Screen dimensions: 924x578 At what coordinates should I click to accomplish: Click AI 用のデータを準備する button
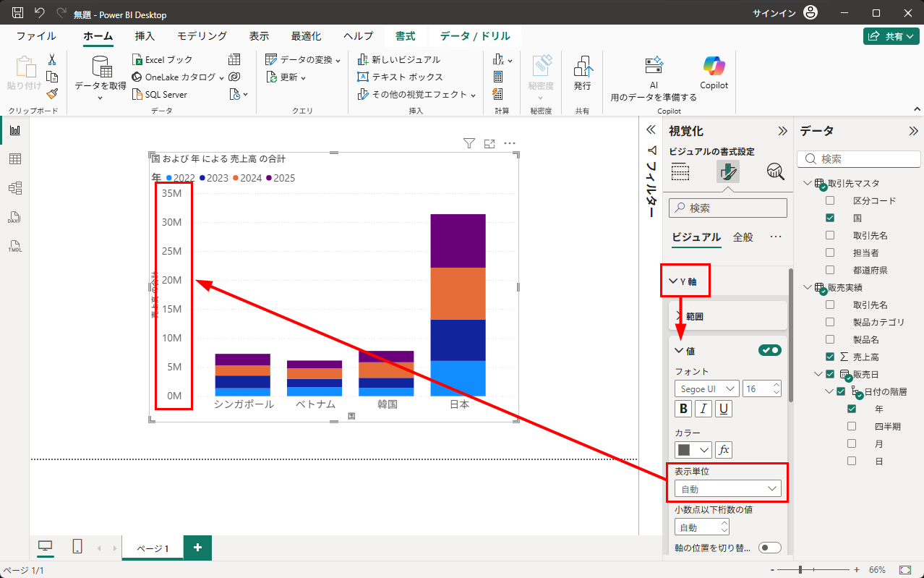pyautogui.click(x=654, y=78)
